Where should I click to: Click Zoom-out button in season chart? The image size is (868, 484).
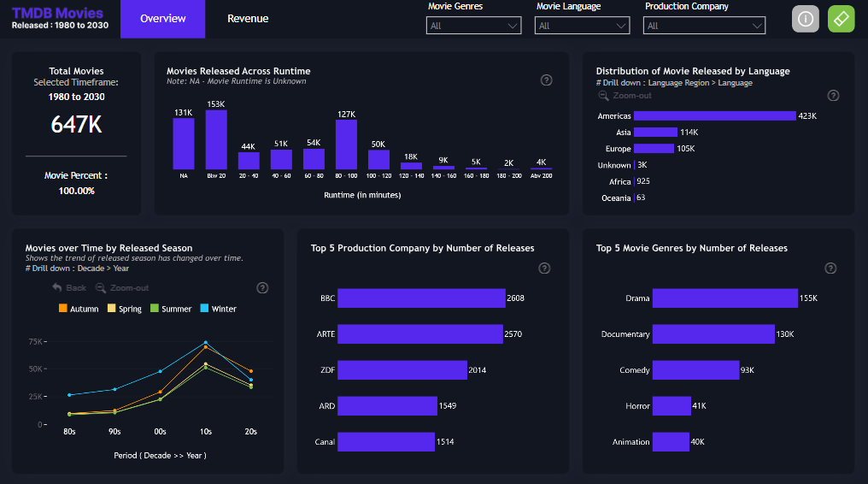(122, 288)
